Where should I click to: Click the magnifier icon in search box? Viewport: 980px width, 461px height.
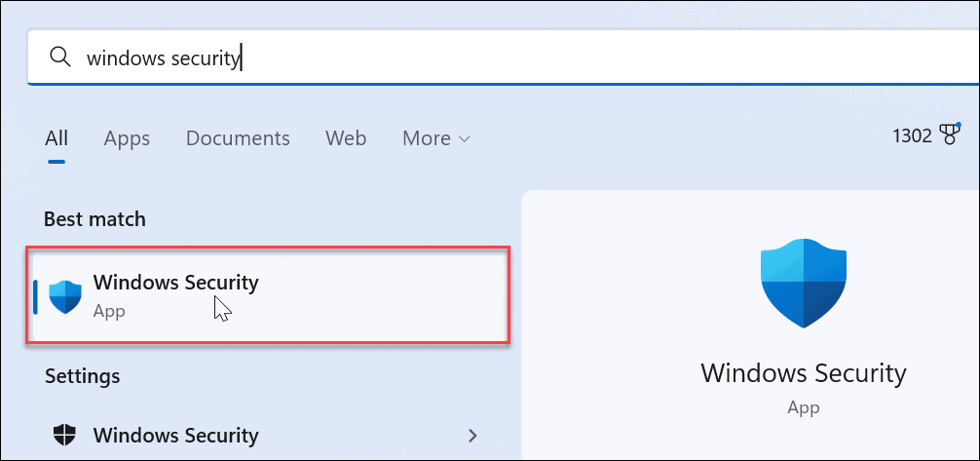[x=60, y=58]
